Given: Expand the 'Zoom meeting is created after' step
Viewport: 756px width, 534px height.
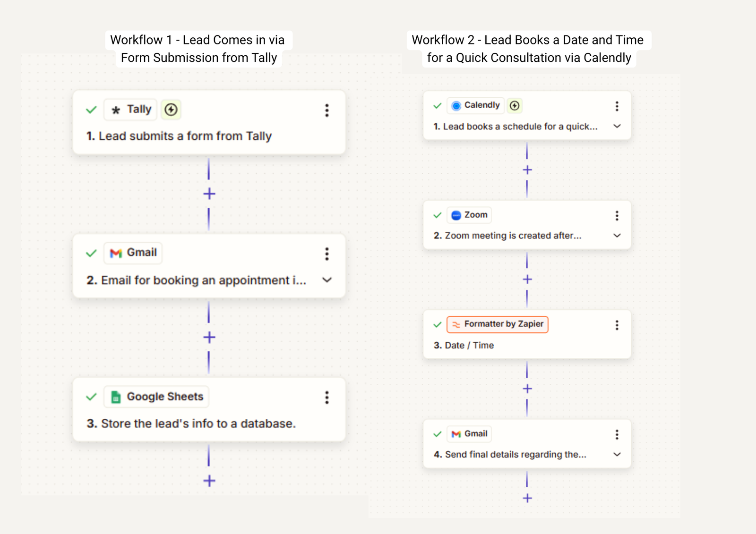Looking at the screenshot, I should tap(617, 236).
